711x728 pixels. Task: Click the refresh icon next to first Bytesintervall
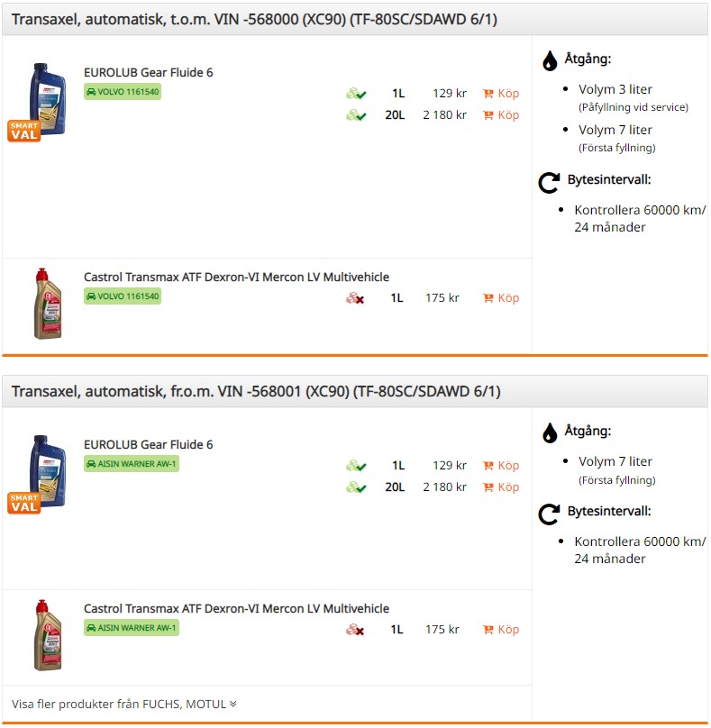[549, 183]
